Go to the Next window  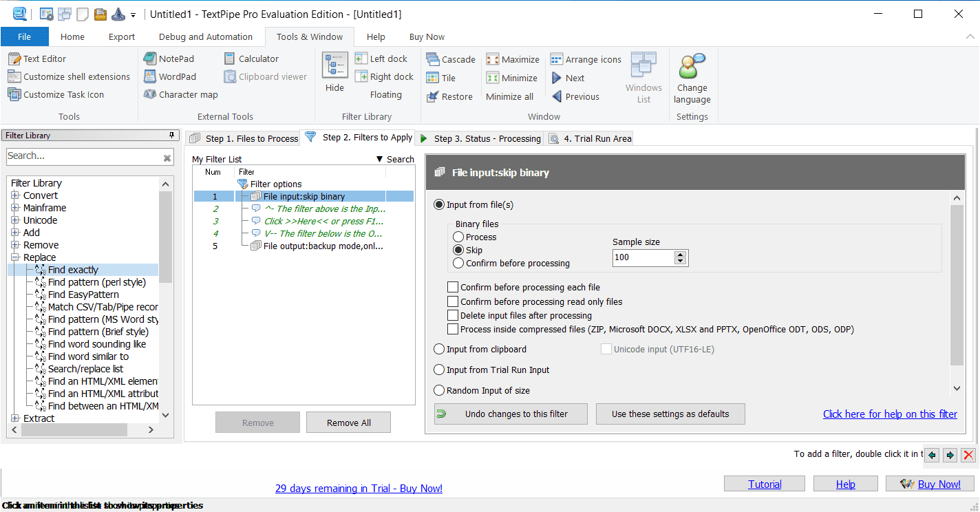[568, 78]
